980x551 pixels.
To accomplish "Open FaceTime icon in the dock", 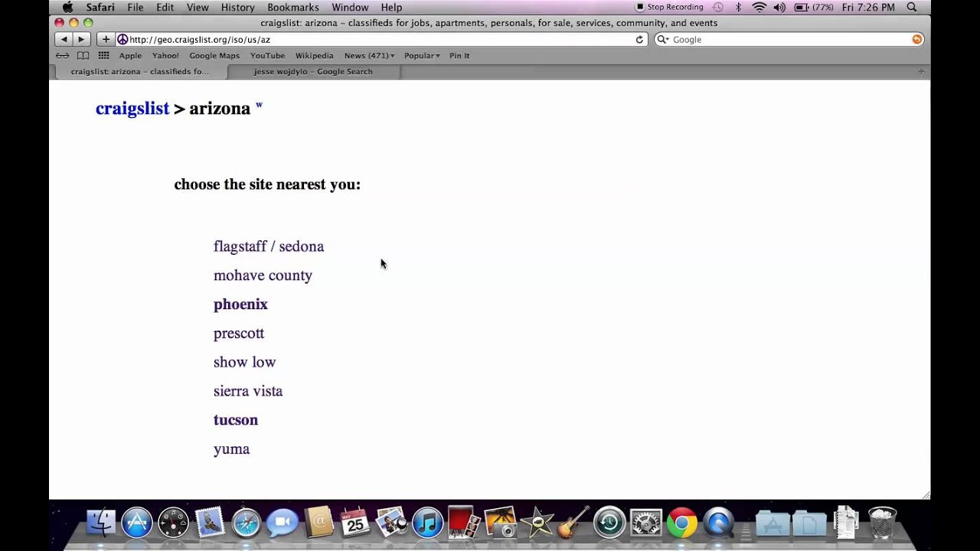I will pyautogui.click(x=282, y=523).
